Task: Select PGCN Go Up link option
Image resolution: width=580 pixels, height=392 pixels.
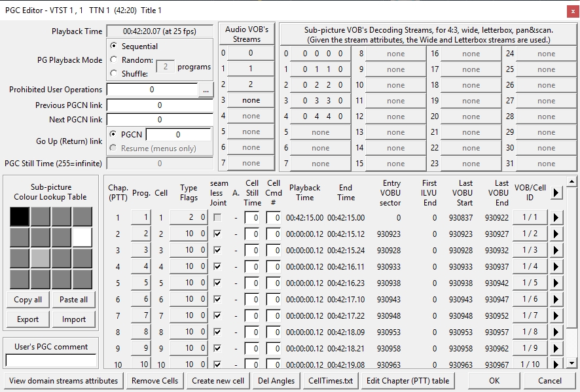Action: tap(113, 134)
